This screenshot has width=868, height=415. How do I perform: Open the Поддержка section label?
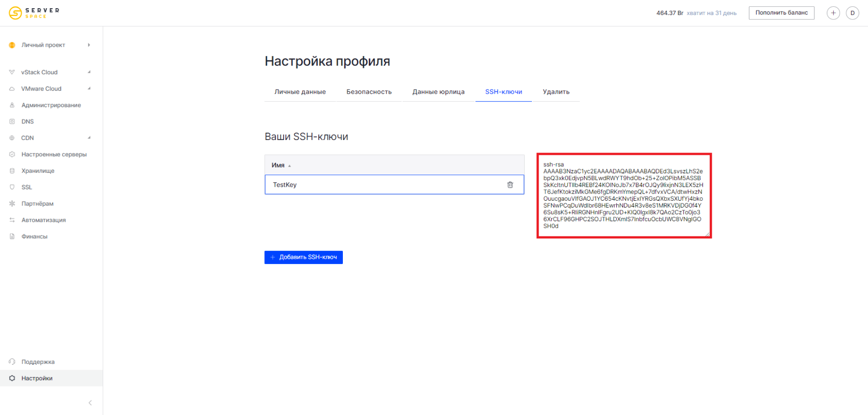click(38, 362)
